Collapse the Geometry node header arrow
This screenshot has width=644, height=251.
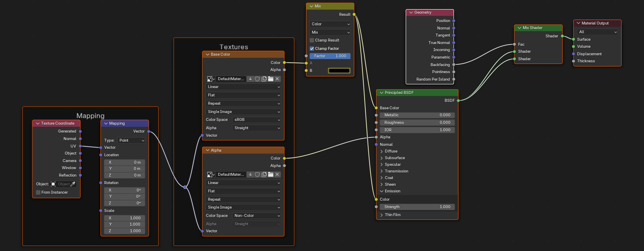(410, 12)
